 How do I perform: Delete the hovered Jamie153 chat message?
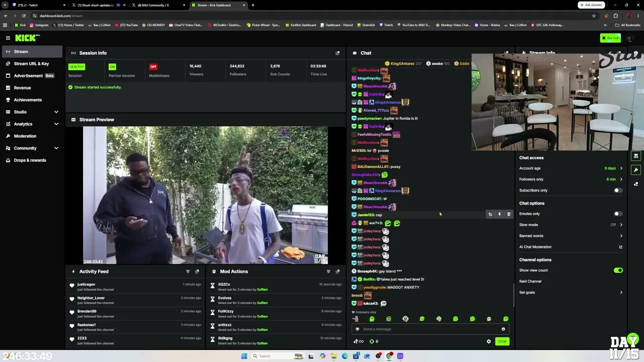click(509, 215)
